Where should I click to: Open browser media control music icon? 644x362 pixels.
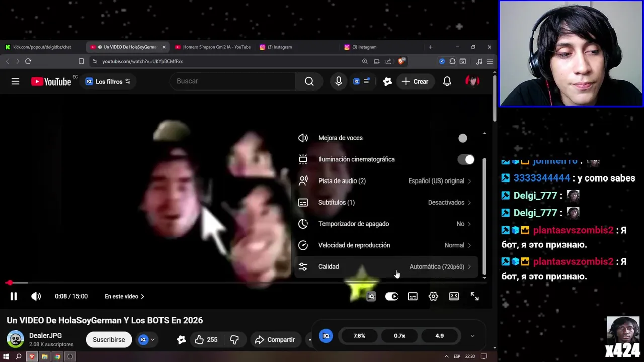479,61
